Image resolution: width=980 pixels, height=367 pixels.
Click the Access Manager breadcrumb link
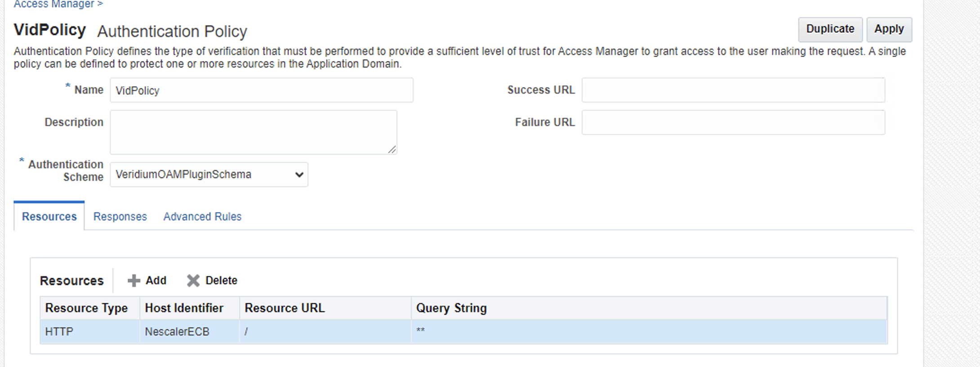(x=54, y=4)
